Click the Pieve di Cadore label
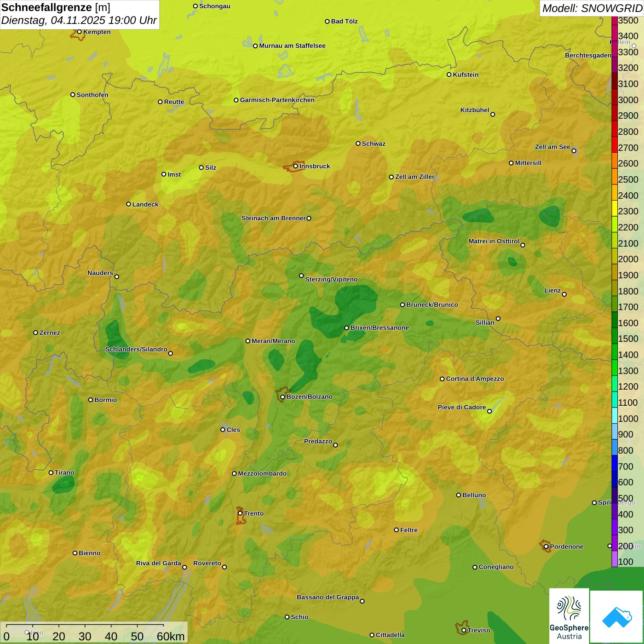Screen dimensions: 644x644 462,407
